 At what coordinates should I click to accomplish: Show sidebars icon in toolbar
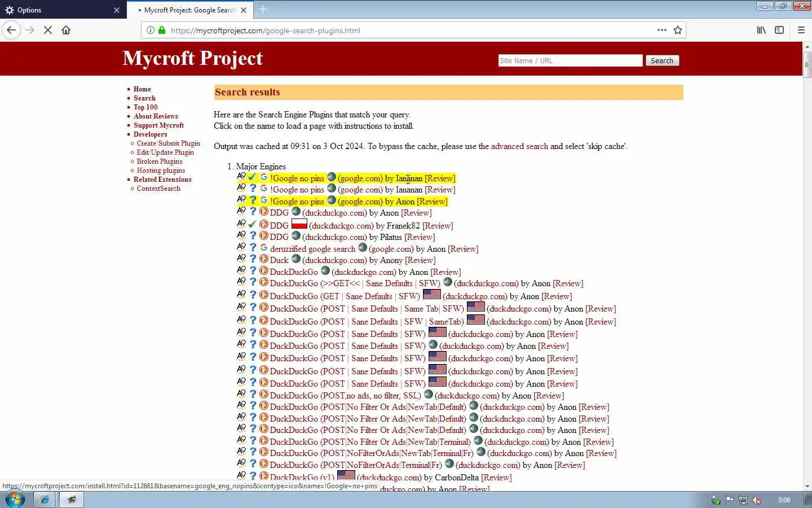click(779, 30)
